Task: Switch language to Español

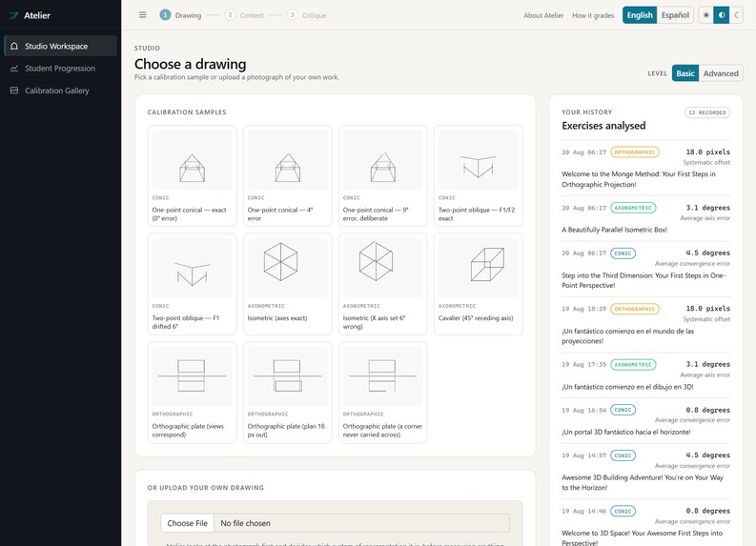Action: pyautogui.click(x=675, y=15)
